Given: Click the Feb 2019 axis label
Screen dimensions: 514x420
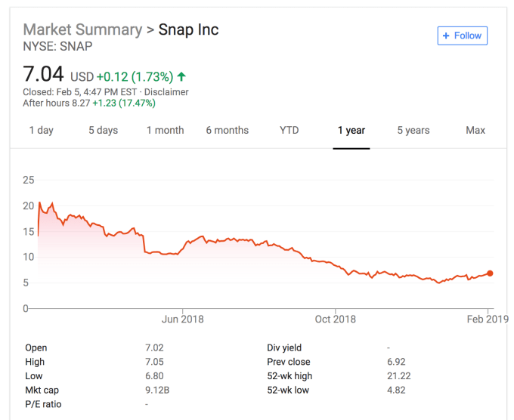Looking at the screenshot, I should (488, 320).
